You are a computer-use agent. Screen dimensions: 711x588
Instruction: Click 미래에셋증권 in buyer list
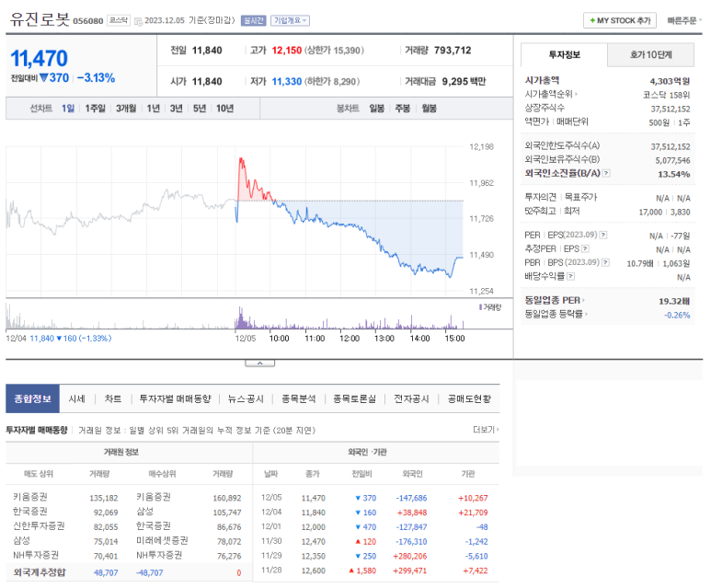162,540
